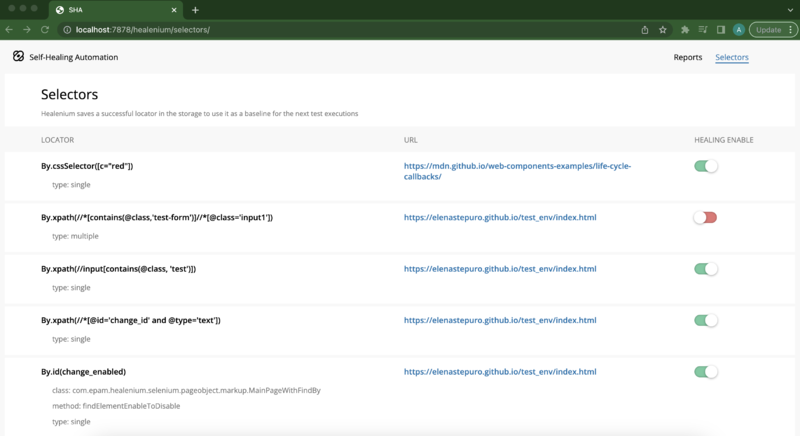Disable healing for By.cssSelector([c="red"])

(x=706, y=166)
